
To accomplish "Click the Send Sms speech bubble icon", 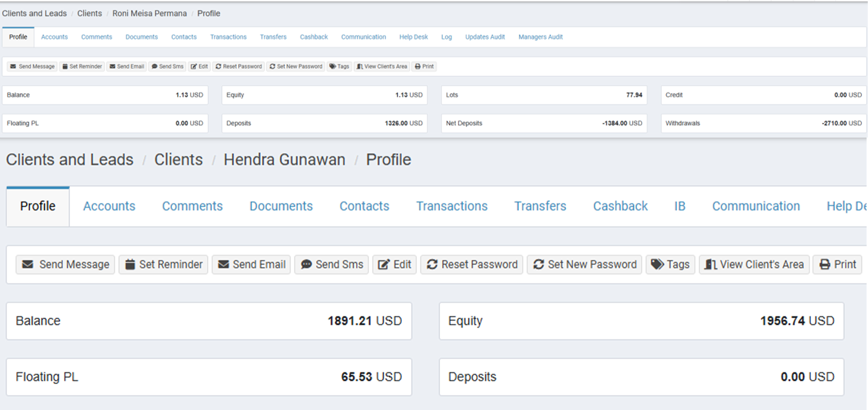I will click(x=307, y=264).
